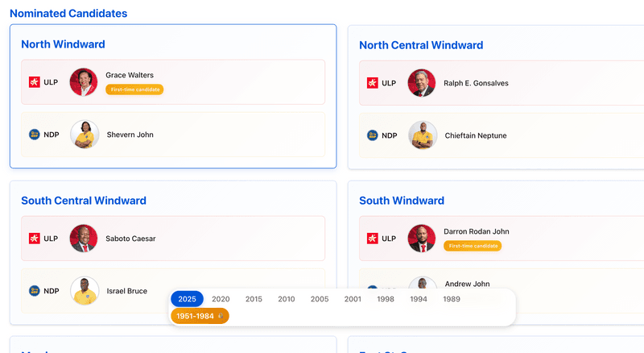Click the NDP logo beside Israel Bruce
Screen dimensions: 644x353
35,291
